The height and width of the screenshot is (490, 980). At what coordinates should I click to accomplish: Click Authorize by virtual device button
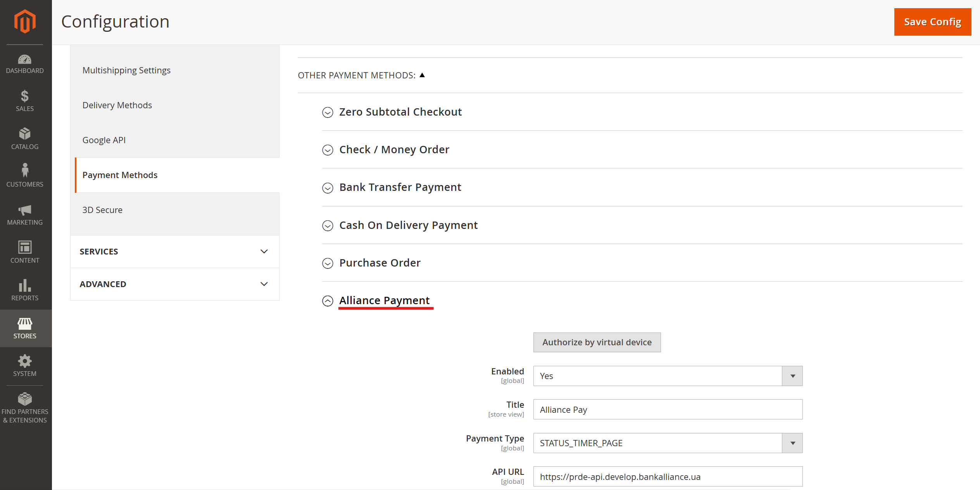click(x=597, y=342)
